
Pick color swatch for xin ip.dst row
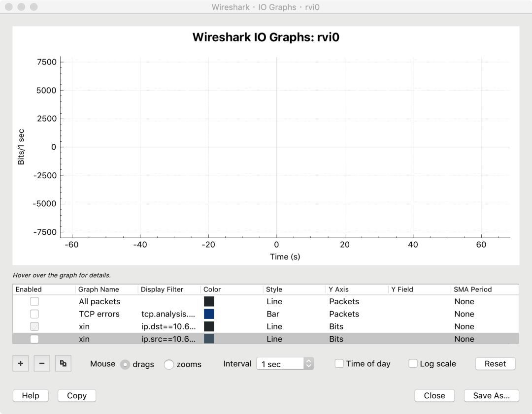[x=209, y=326]
